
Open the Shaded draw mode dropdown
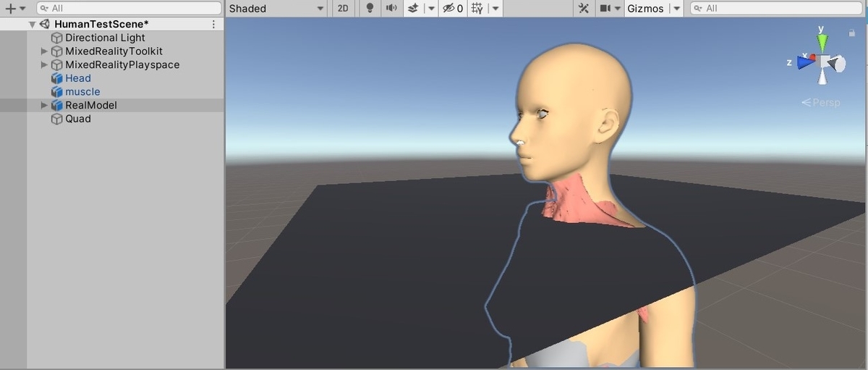tap(277, 8)
